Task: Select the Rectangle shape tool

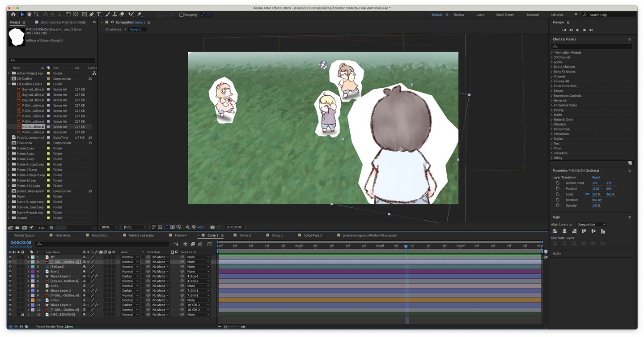Action: tap(84, 14)
